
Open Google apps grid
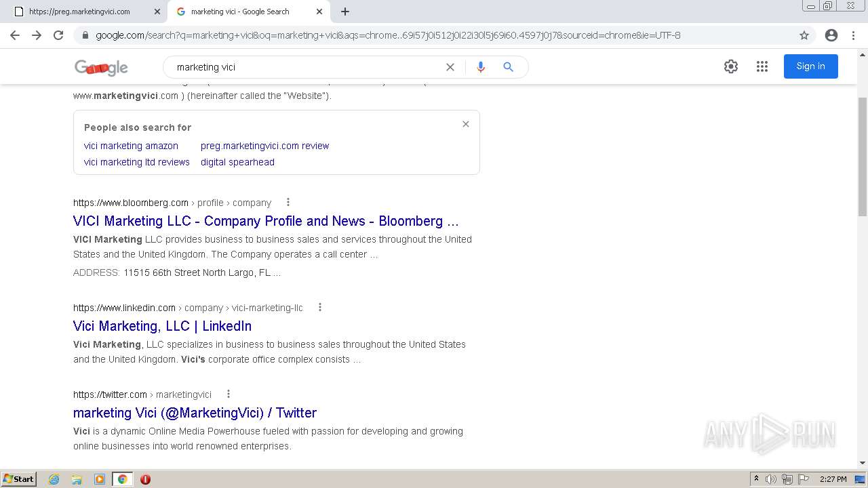click(762, 66)
